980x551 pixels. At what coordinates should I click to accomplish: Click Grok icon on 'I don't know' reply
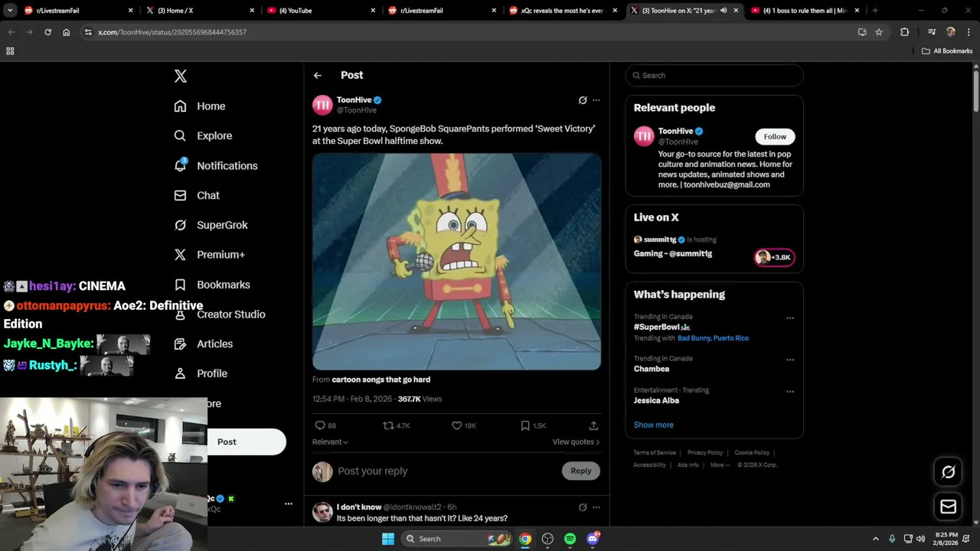coord(583,507)
